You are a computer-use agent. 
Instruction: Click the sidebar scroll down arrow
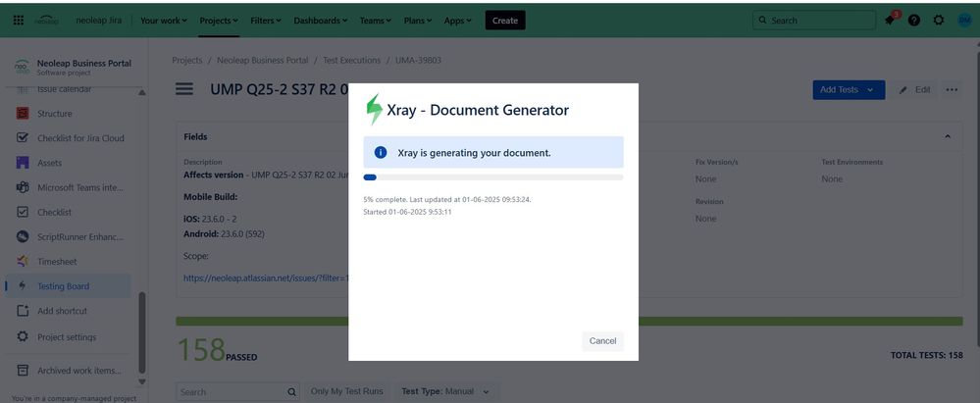coord(142,381)
